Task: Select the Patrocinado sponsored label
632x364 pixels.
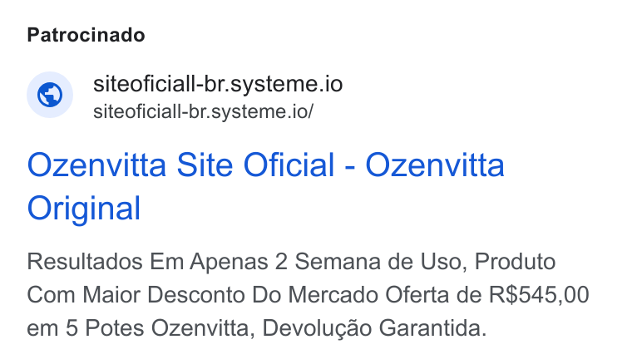Action: pyautogui.click(x=86, y=35)
